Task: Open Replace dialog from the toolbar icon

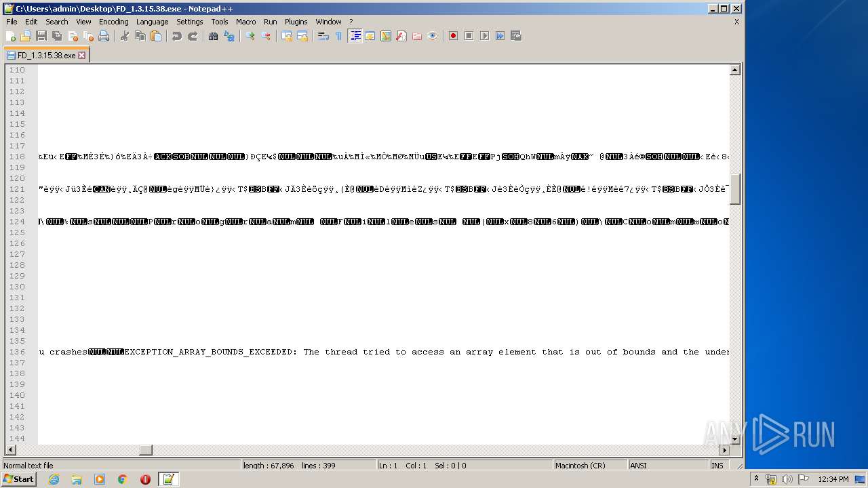Action: pos(229,36)
